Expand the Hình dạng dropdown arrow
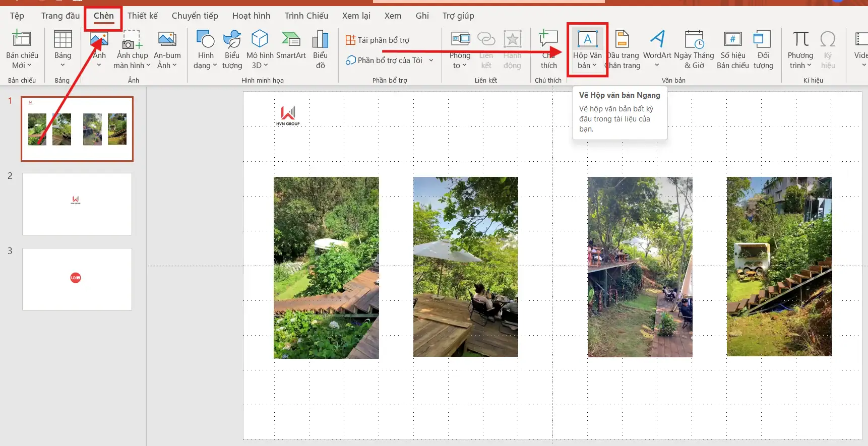The width and height of the screenshot is (868, 446). tap(215, 65)
